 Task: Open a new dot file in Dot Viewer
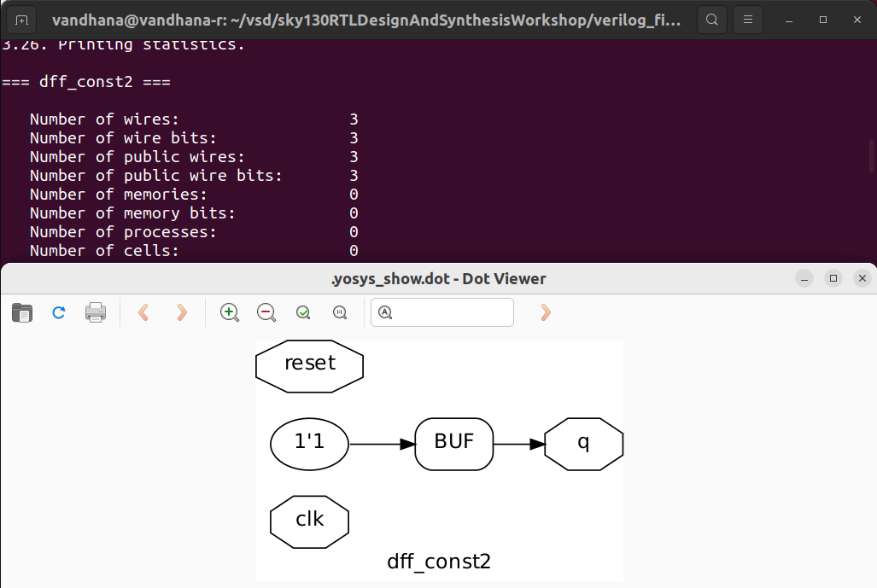point(21,312)
